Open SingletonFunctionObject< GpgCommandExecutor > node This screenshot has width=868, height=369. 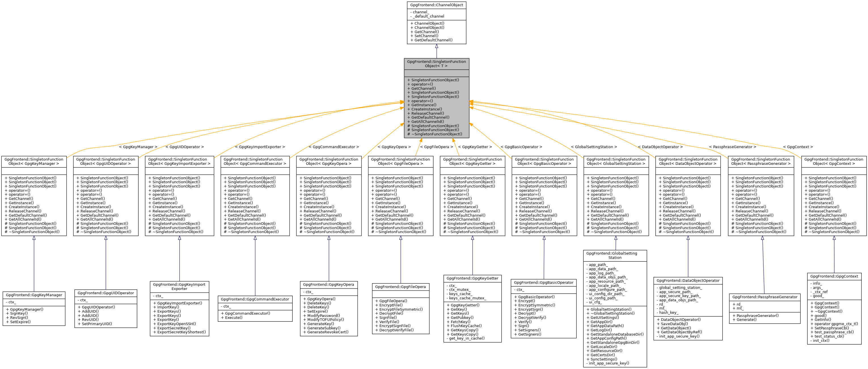pos(255,196)
